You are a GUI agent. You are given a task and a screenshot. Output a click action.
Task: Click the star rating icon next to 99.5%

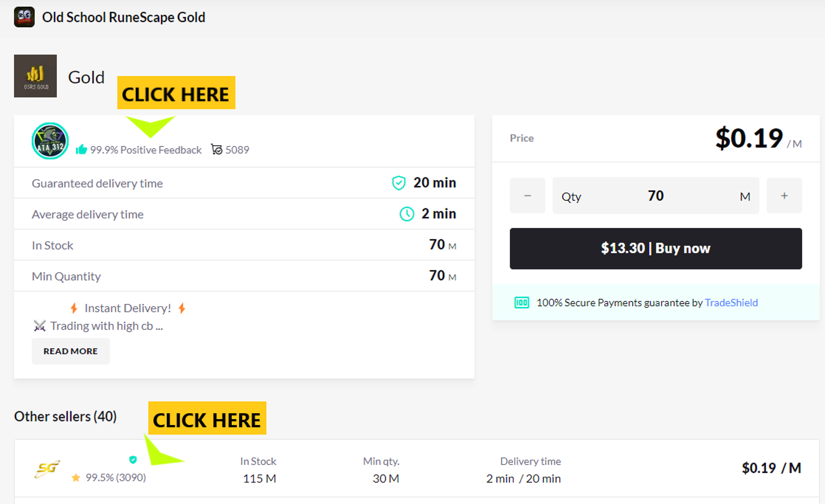[76, 477]
